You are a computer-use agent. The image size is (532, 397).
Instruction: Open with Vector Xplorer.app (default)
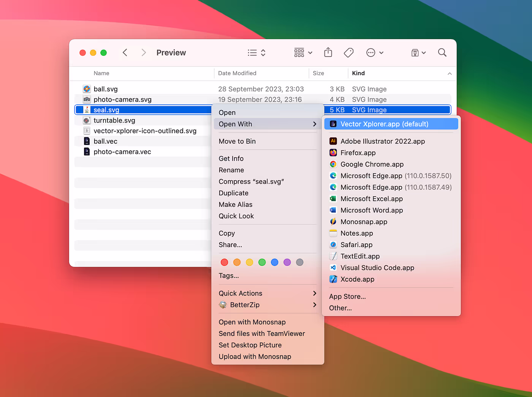point(391,124)
